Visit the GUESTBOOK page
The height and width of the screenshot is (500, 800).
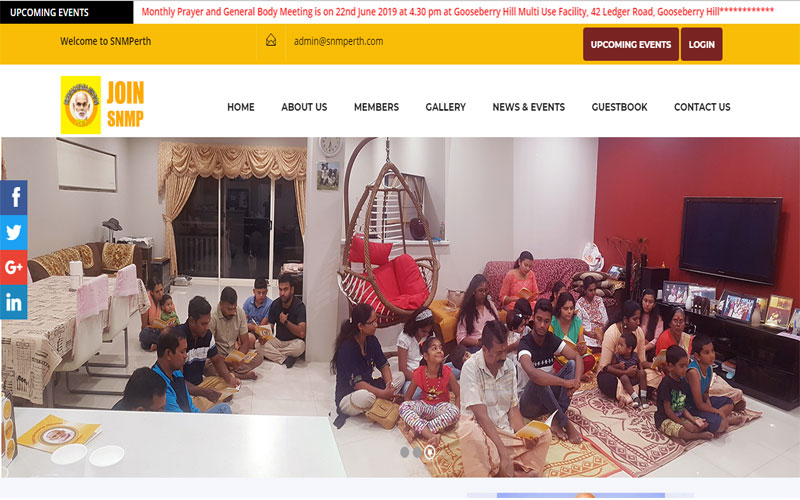(x=619, y=107)
